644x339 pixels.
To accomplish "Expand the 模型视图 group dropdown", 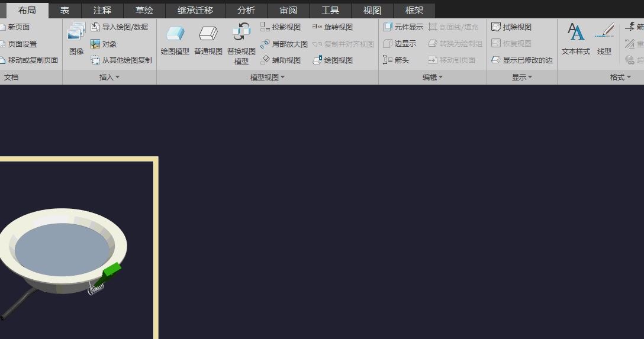I will (268, 77).
